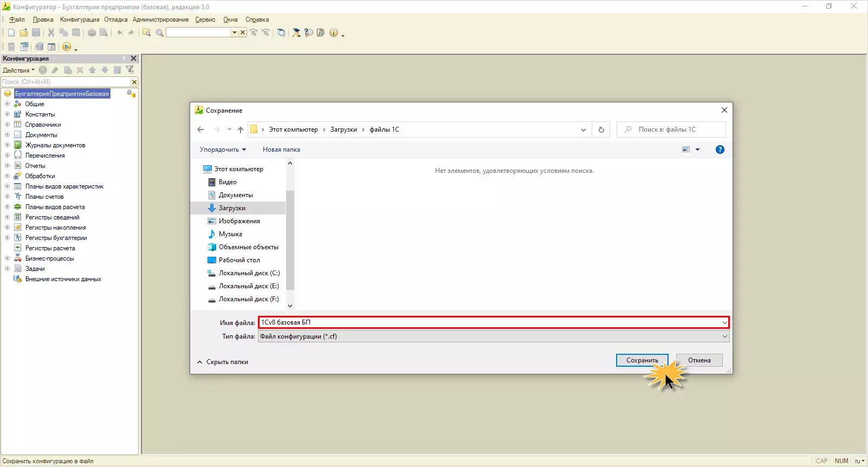Clear the Configuration panel search box

tap(134, 82)
